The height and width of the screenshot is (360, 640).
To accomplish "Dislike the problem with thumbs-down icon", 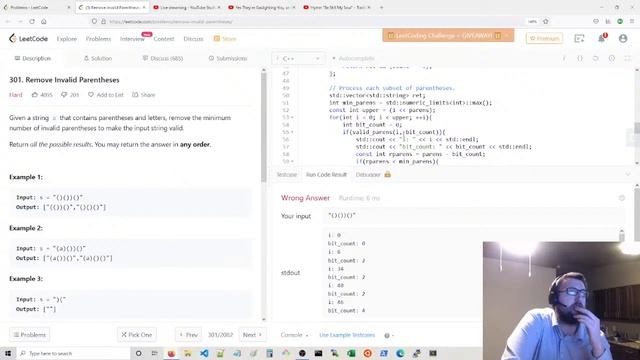I will point(64,95).
